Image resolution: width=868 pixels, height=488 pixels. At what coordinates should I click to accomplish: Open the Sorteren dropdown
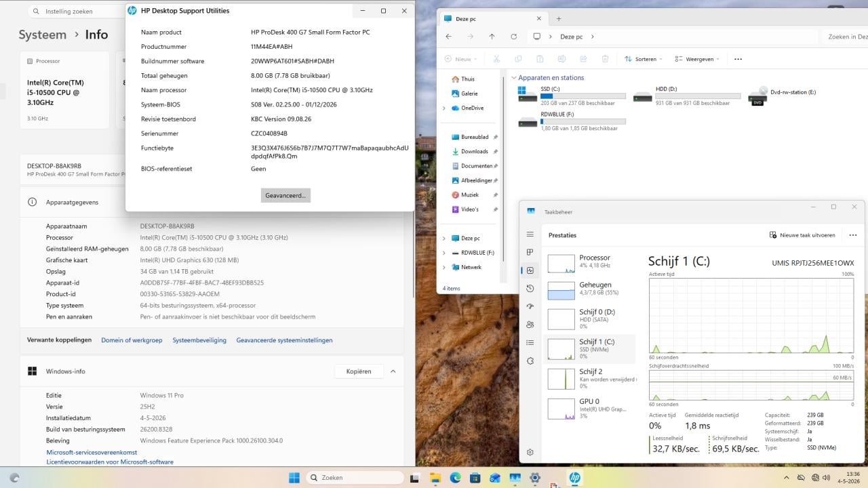point(643,59)
